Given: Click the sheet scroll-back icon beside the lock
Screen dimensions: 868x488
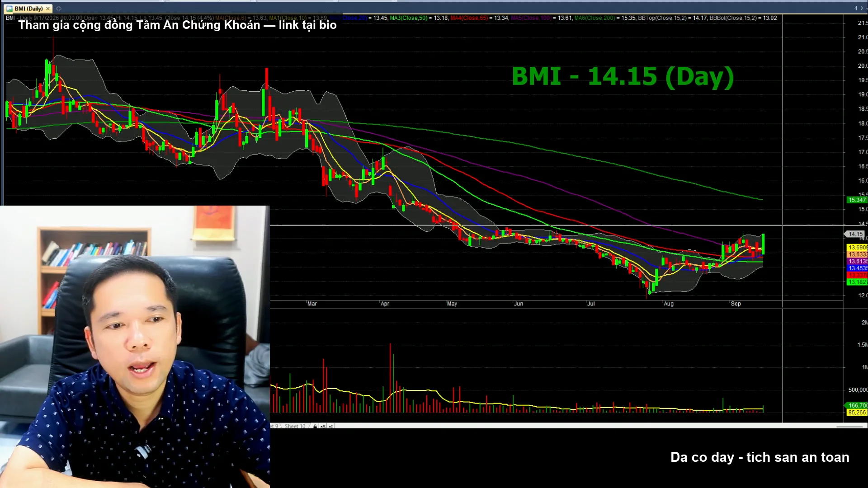Looking at the screenshot, I should point(323,426).
